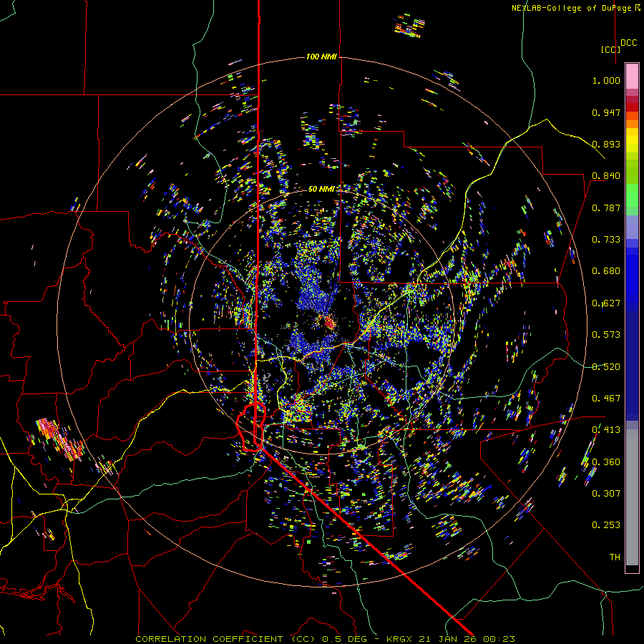The image size is (644, 644).
Task: Click the 0.733 color scale value
Action: (606, 239)
